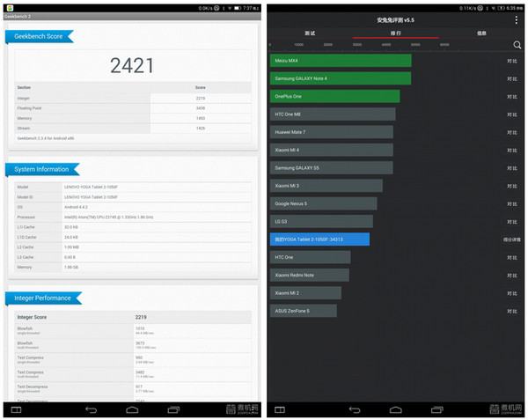This screenshot has height=420, width=528.
Task: Tap battery icon in AnTuTu status bar
Action: [502, 8]
